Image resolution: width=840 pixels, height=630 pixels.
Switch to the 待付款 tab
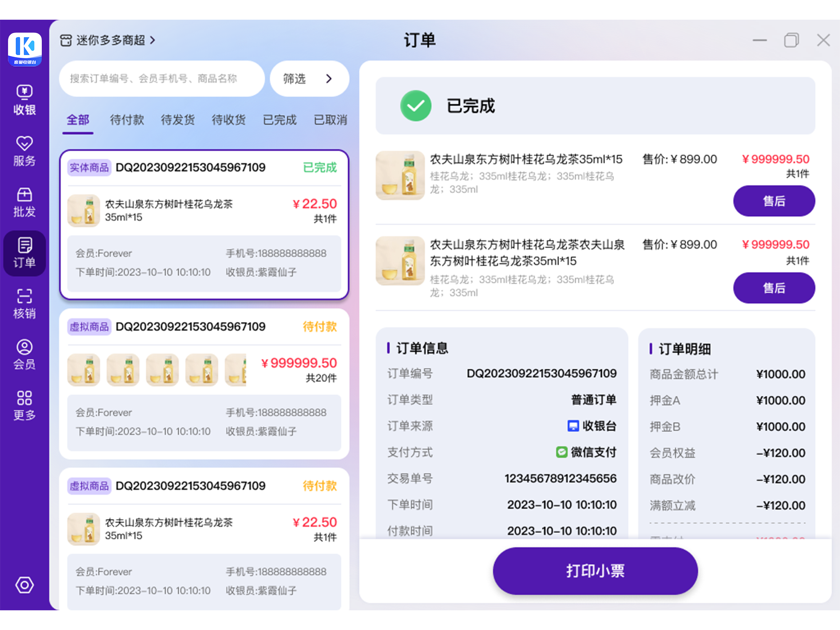127,120
